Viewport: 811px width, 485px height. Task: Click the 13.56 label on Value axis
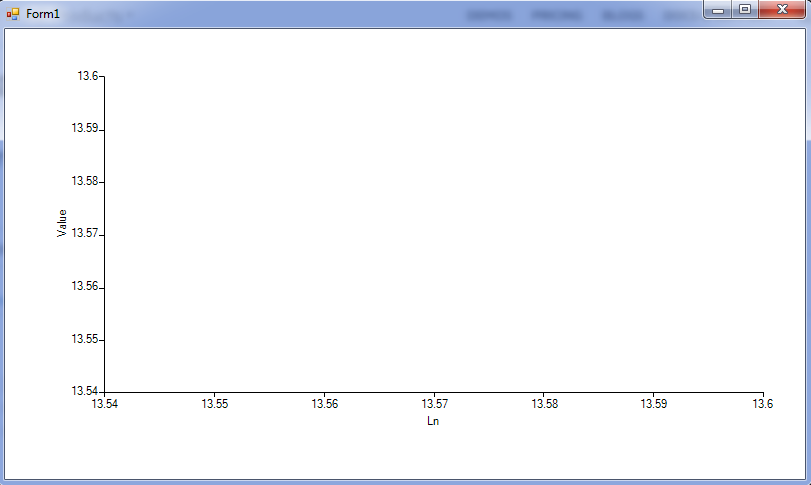point(85,286)
